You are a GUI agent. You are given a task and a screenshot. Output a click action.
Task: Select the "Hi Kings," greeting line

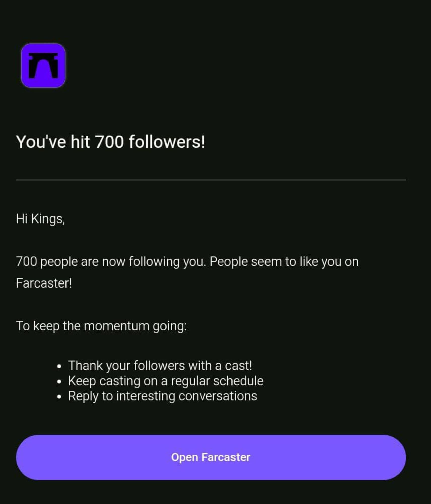tap(40, 219)
